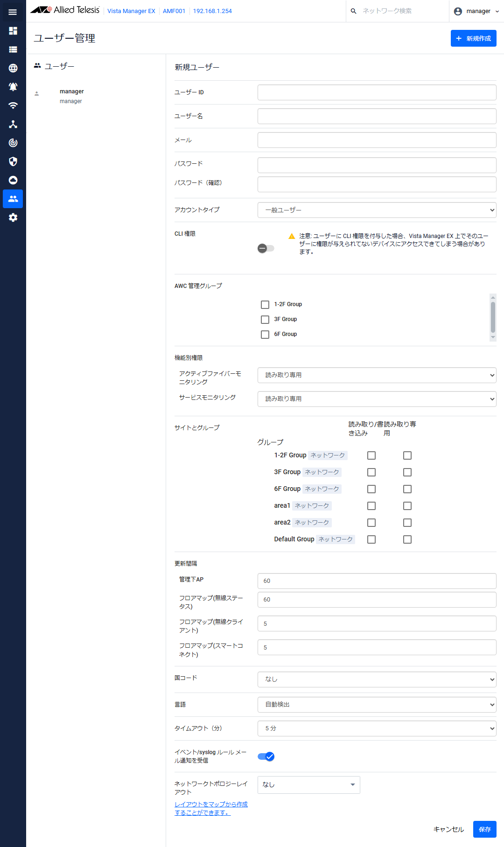Click the globe network map icon
Image resolution: width=504 pixels, height=847 pixels.
click(13, 68)
